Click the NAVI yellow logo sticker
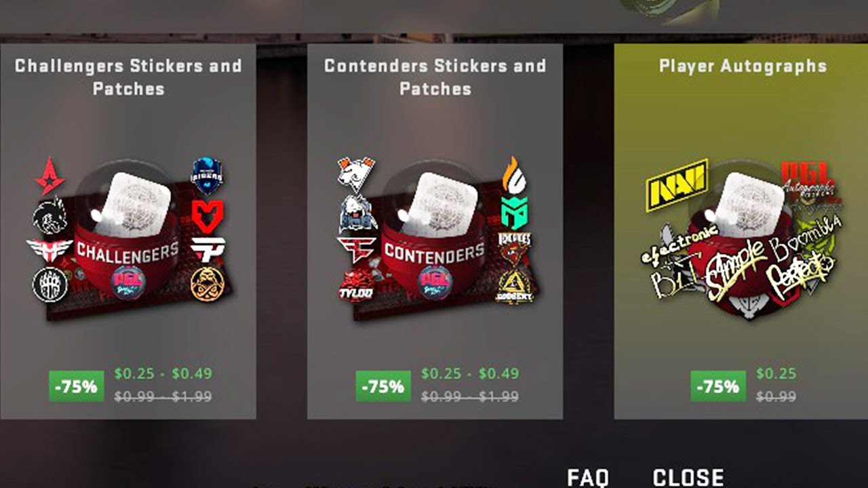 coord(677,184)
